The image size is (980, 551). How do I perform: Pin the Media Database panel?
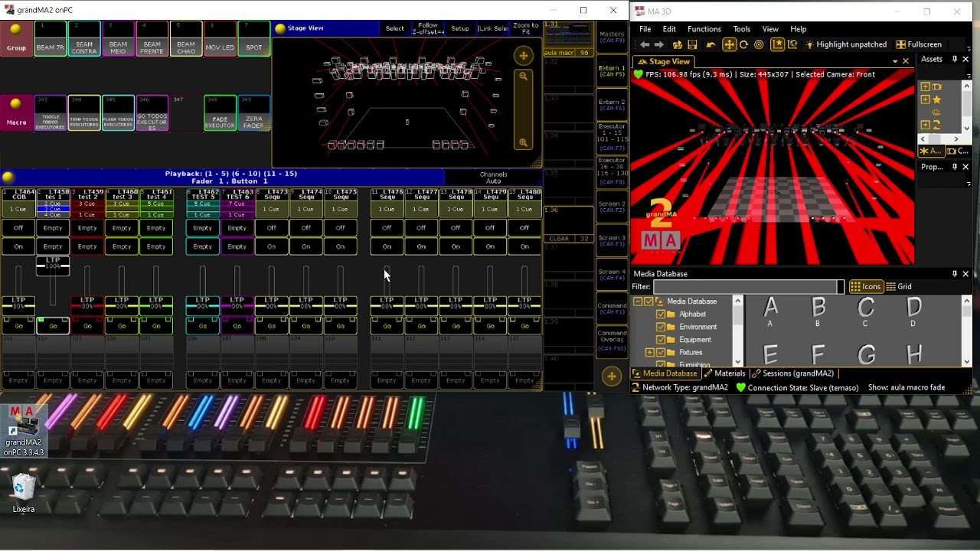(x=955, y=273)
